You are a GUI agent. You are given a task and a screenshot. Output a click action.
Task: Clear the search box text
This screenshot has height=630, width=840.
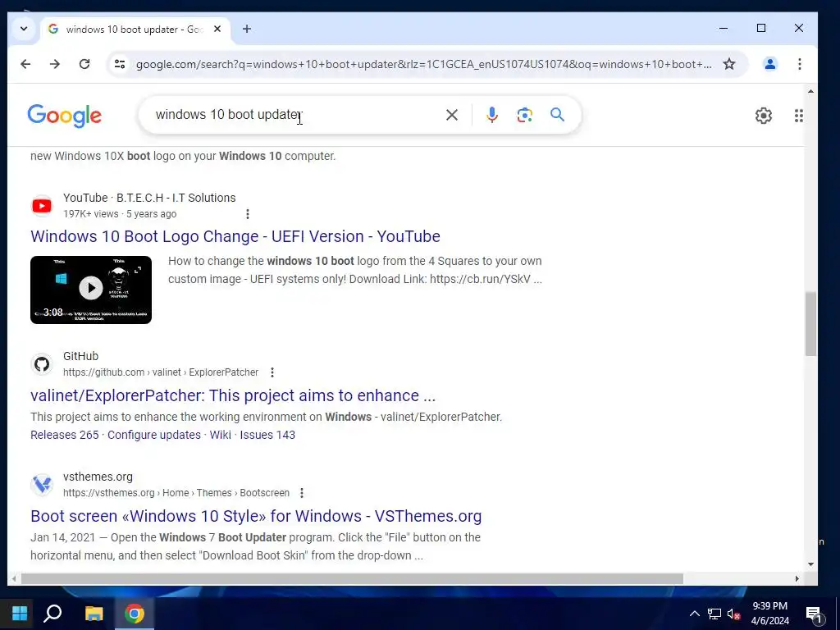[x=452, y=115]
